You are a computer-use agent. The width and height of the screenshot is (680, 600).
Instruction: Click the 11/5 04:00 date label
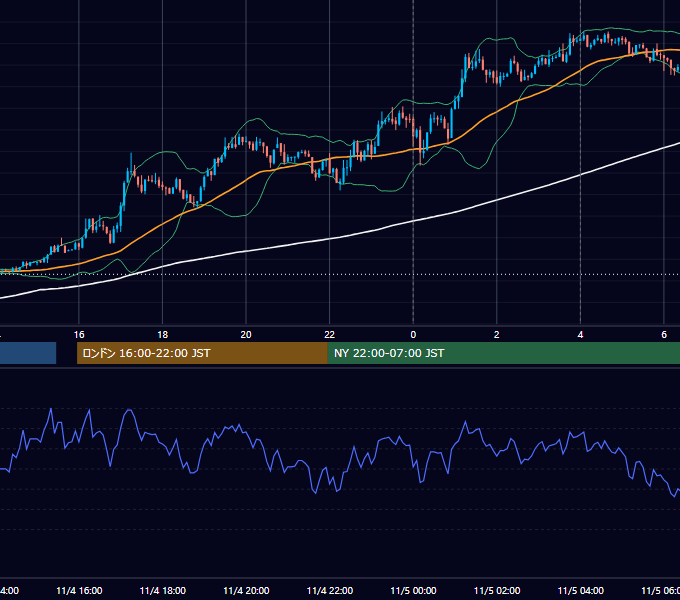tap(581, 591)
